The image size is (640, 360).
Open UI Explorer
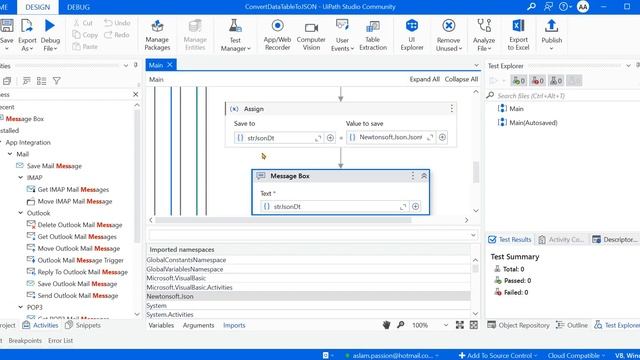click(412, 35)
